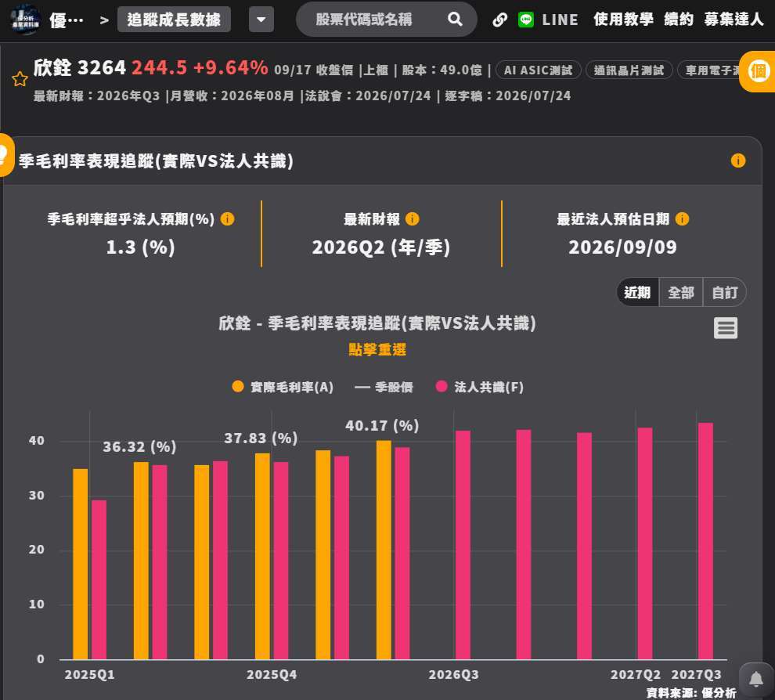This screenshot has height=700, width=775.
Task: Switch to the 自訂 range tab
Action: point(725,293)
